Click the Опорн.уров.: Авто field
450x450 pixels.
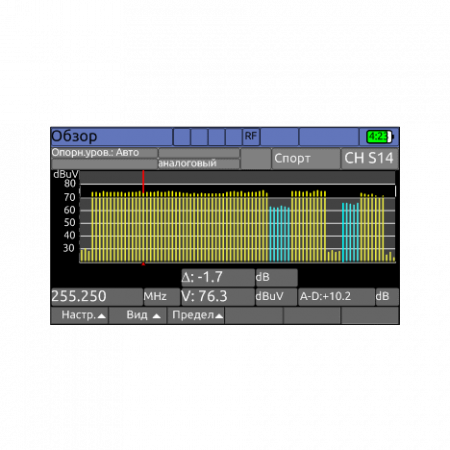click(x=104, y=153)
